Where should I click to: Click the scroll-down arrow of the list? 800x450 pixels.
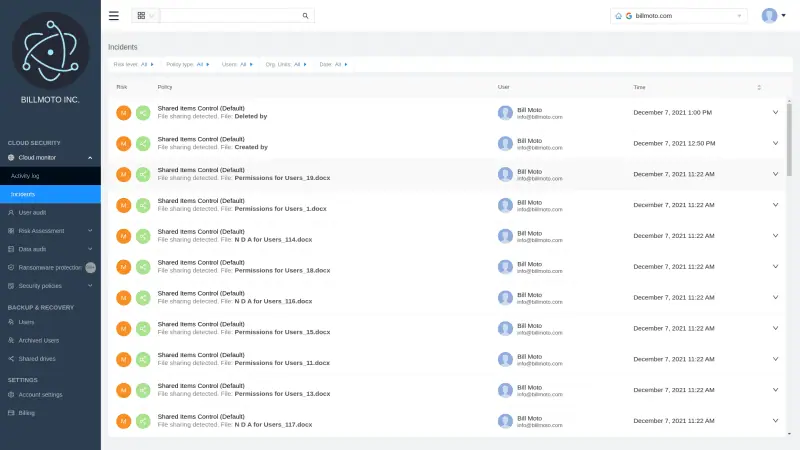pos(789,434)
